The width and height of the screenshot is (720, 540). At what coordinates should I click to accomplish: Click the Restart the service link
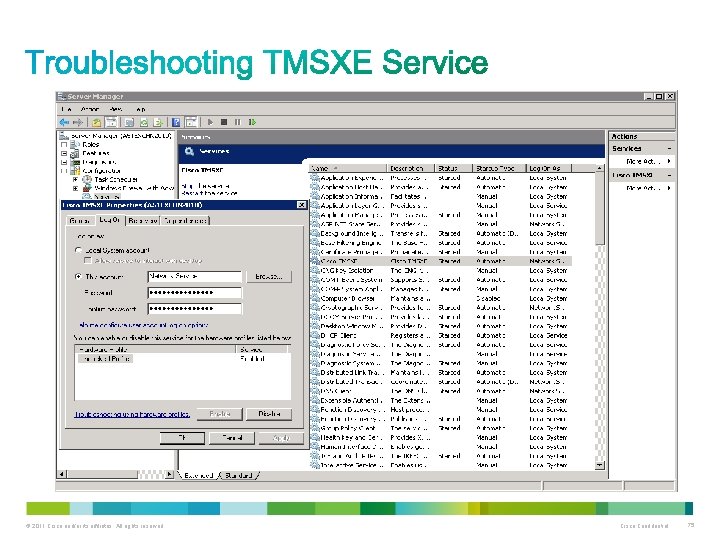pos(210,193)
